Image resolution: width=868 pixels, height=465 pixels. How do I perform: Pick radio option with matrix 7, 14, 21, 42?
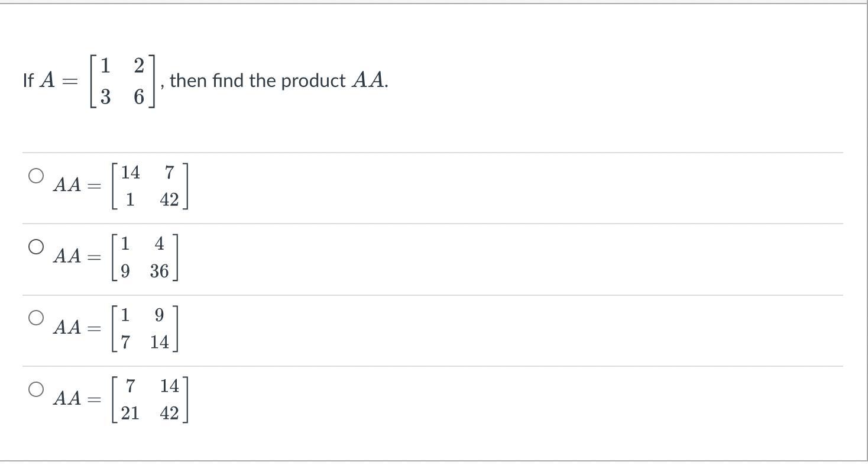coord(36,389)
